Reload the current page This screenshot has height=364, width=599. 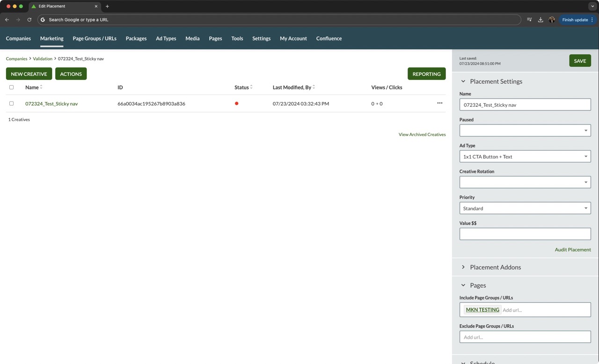(x=29, y=20)
